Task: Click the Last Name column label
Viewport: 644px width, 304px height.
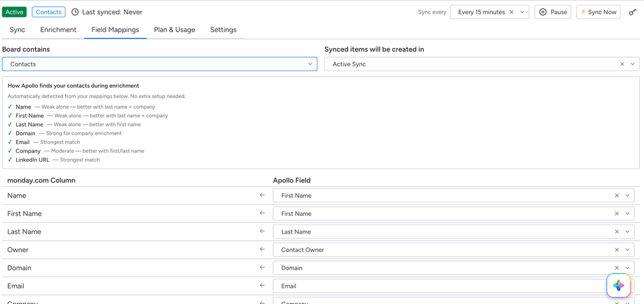Action: tap(24, 232)
